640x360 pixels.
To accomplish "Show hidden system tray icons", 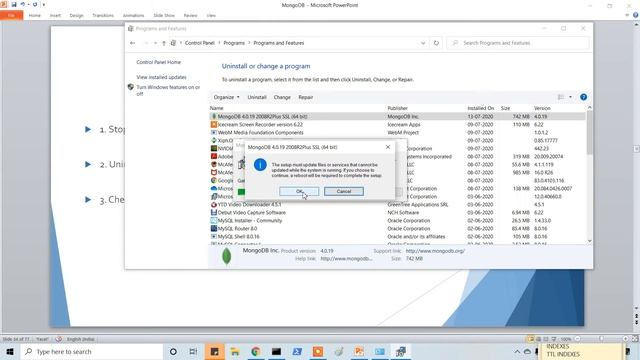I will coord(517,351).
